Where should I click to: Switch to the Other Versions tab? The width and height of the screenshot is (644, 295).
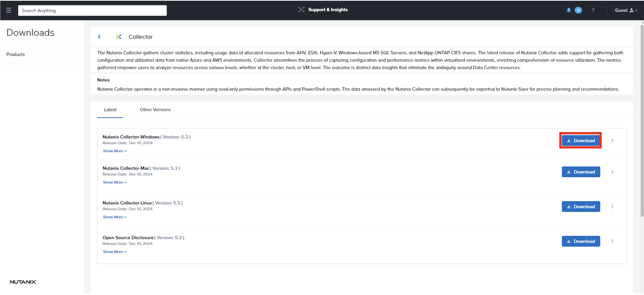155,110
